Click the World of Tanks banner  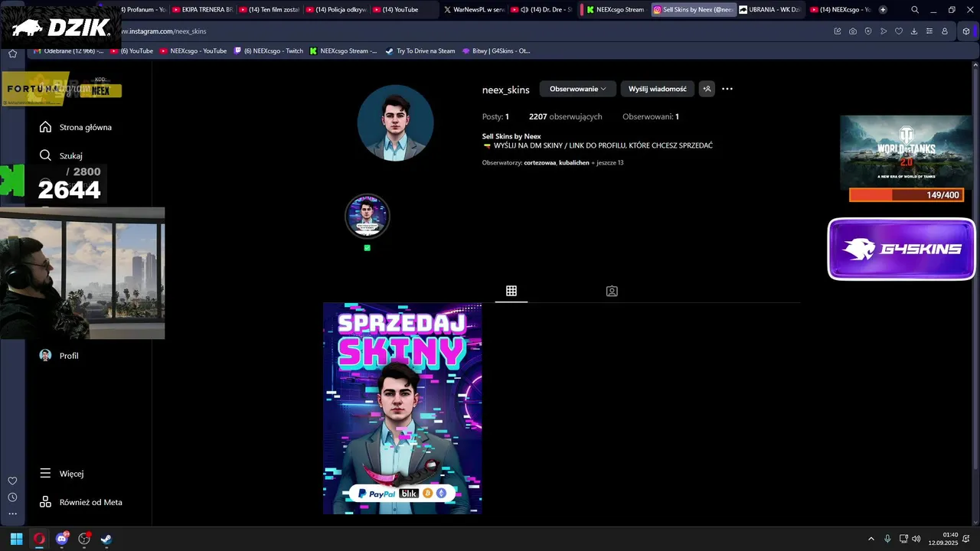tap(906, 152)
